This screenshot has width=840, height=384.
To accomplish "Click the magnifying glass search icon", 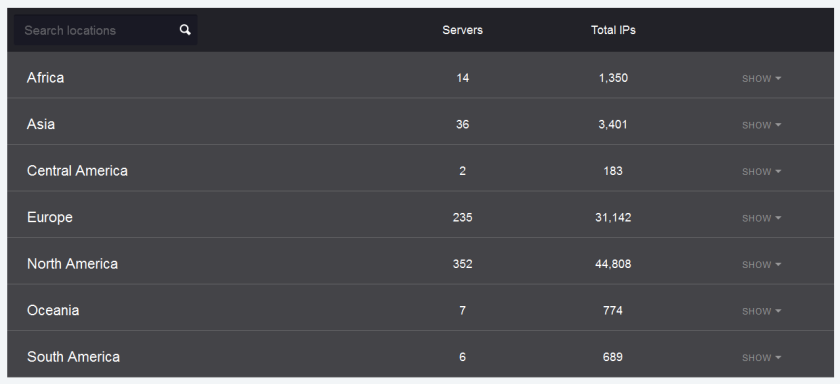I will coord(185,30).
